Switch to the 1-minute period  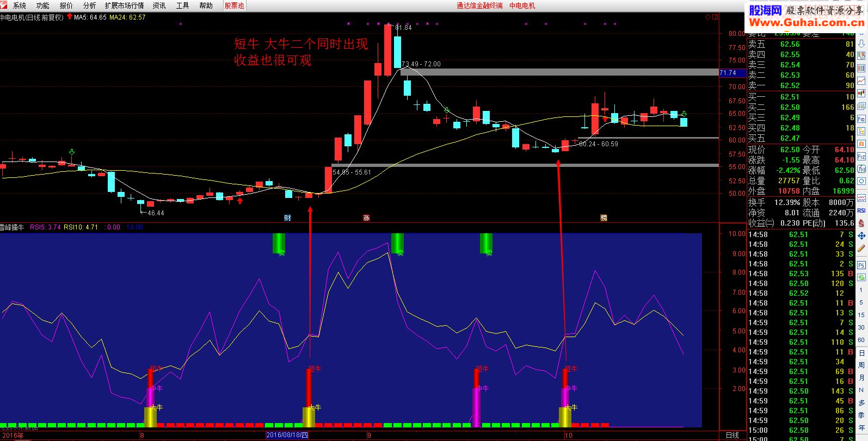[x=861, y=290]
